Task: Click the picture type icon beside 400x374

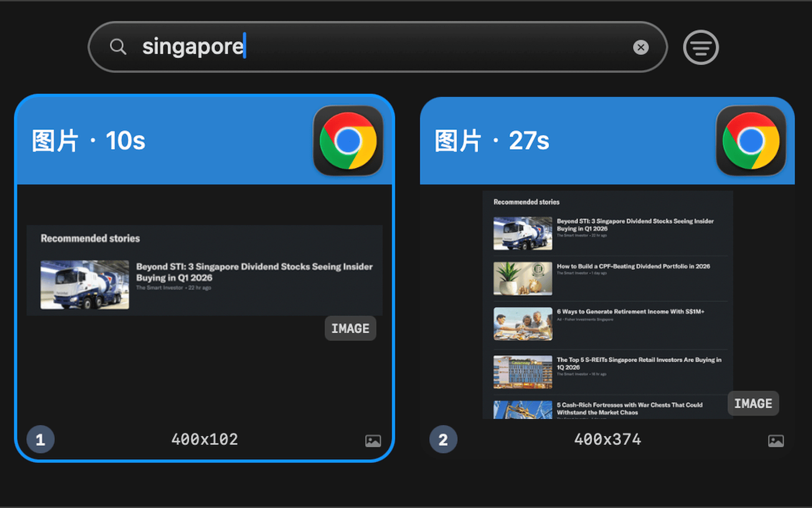Action: pos(776,440)
